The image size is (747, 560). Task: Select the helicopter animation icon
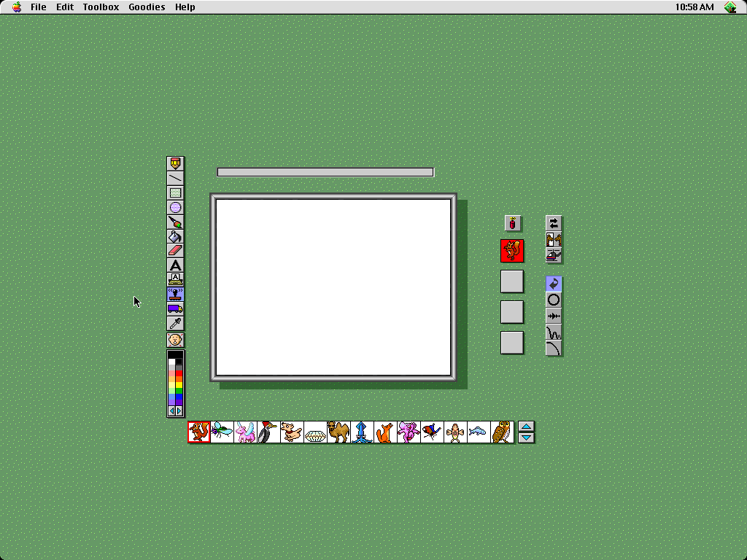tap(554, 255)
